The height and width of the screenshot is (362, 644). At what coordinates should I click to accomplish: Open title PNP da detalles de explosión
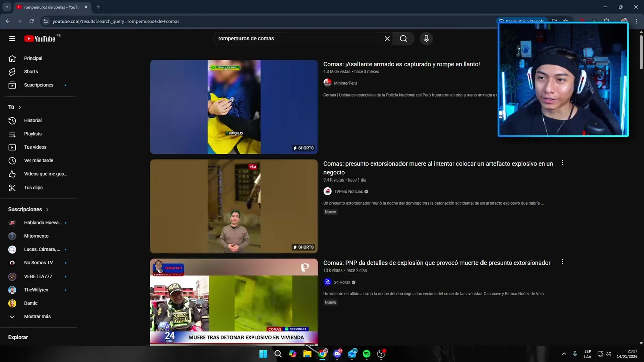point(437,263)
